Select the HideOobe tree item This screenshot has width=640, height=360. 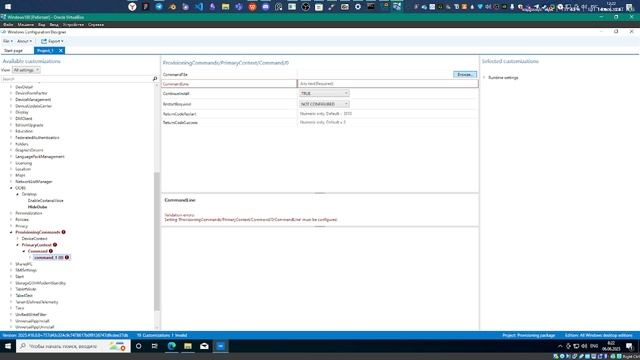(x=38, y=207)
